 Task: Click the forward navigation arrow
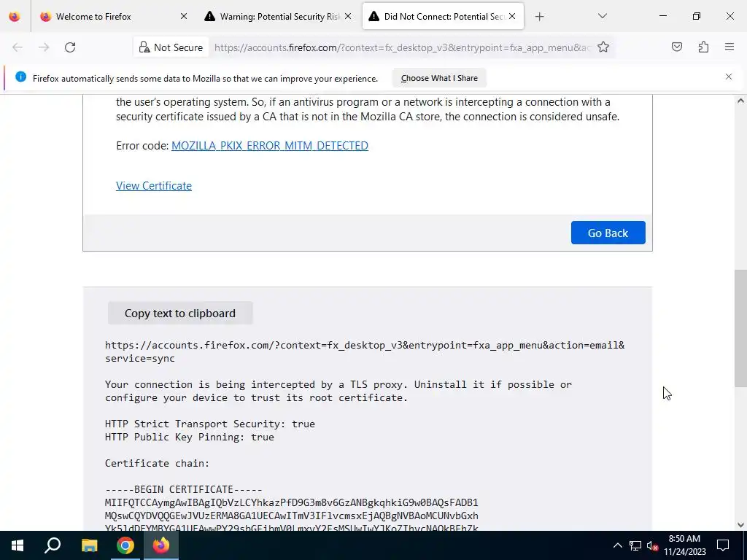point(44,47)
